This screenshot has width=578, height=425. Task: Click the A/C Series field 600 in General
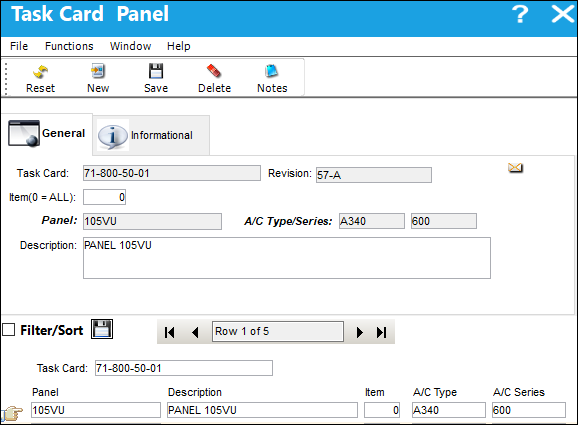coord(444,221)
